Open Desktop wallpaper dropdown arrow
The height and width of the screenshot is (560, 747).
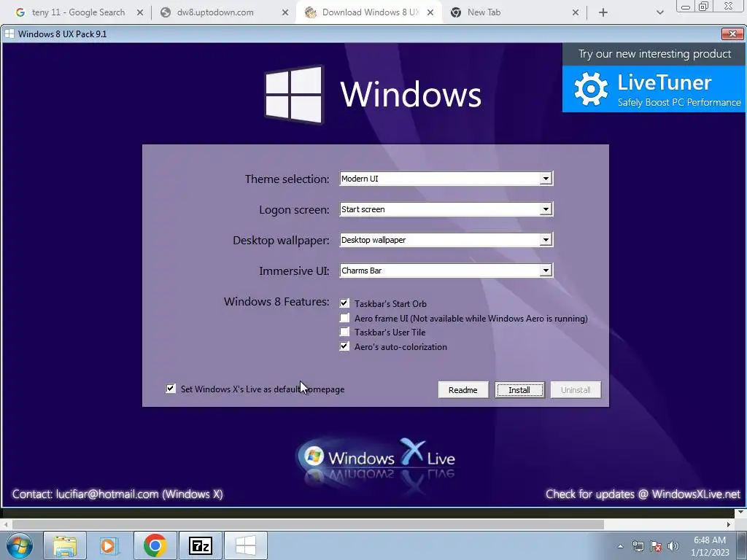pos(546,239)
